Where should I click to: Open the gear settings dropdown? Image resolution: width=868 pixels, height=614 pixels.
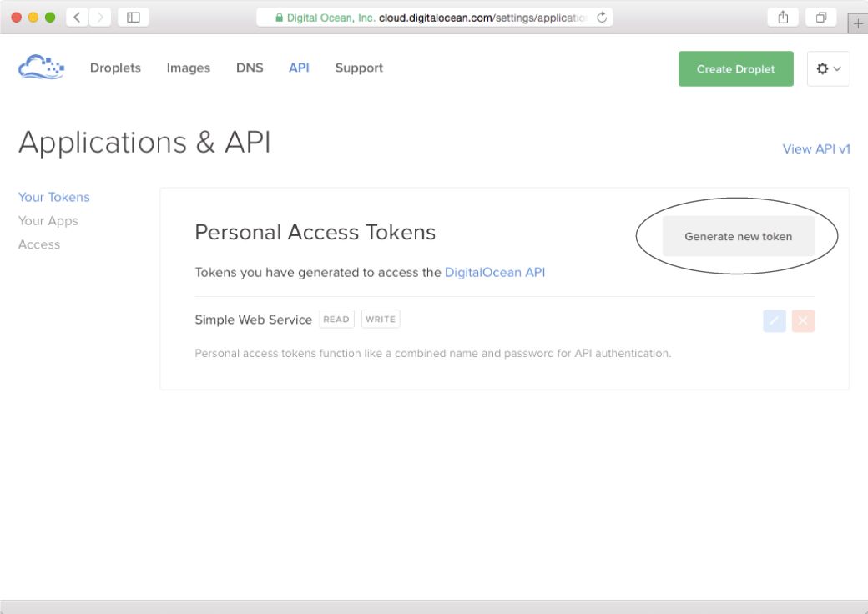(x=828, y=68)
